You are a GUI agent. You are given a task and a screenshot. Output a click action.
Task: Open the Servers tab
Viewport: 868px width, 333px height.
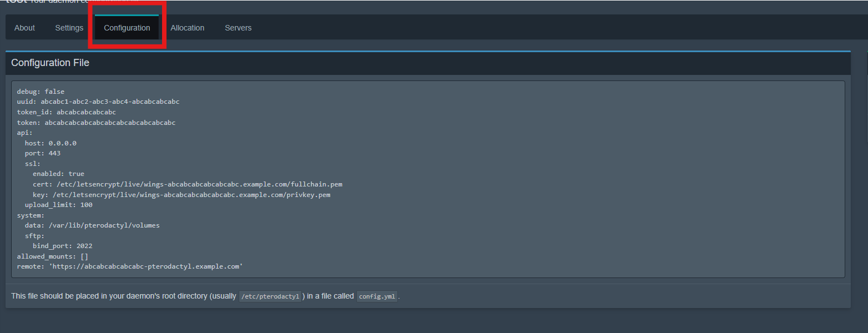[x=238, y=27]
